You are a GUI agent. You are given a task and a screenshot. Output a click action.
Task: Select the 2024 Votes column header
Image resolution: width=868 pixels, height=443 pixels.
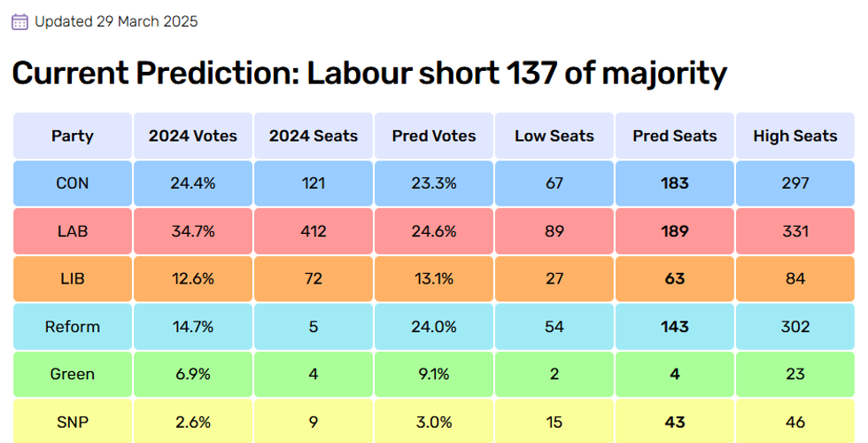(193, 136)
